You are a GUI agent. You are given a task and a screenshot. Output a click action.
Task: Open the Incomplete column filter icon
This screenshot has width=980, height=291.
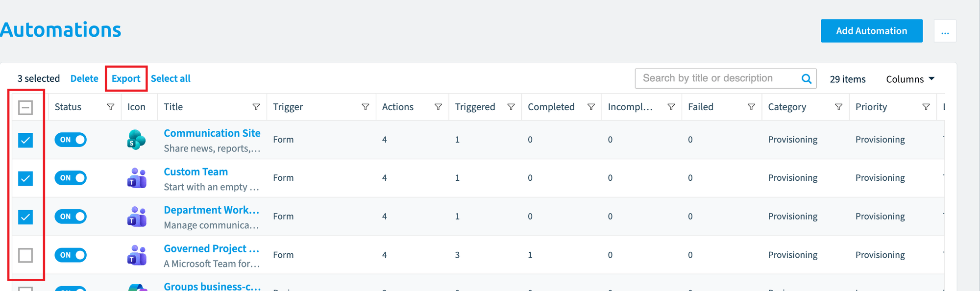[x=671, y=107]
